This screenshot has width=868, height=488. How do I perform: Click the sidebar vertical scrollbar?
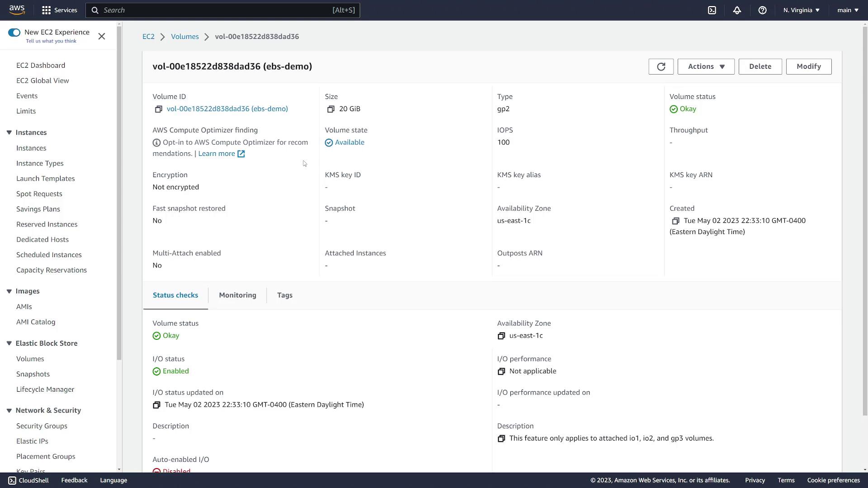click(x=119, y=194)
